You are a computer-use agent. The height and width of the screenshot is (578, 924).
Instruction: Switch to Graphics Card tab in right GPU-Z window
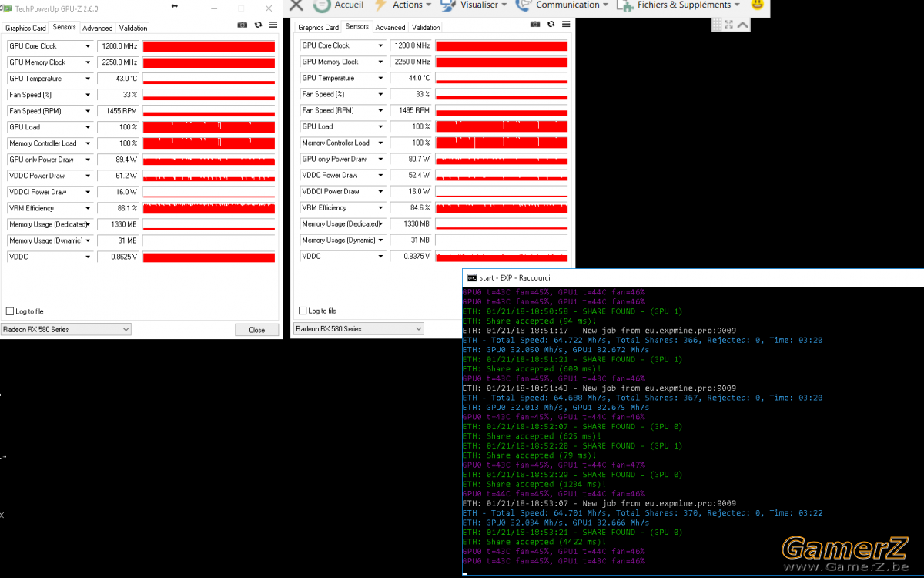pos(319,27)
